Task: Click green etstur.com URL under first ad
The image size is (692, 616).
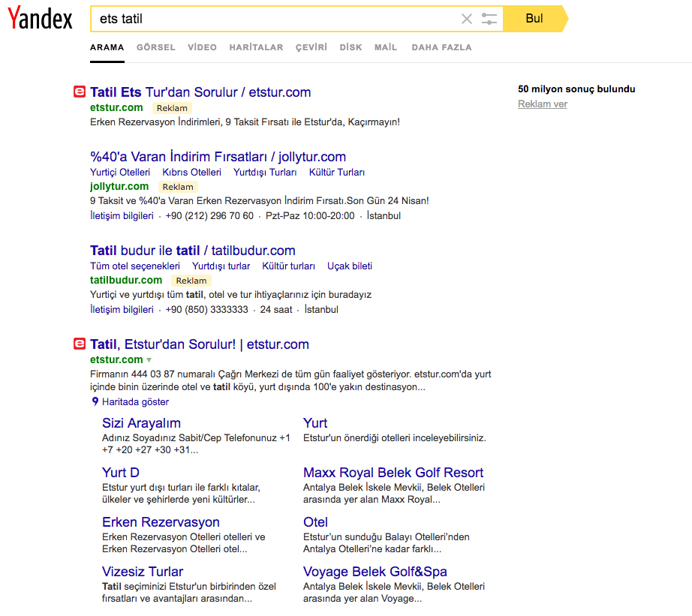Action: 116,107
